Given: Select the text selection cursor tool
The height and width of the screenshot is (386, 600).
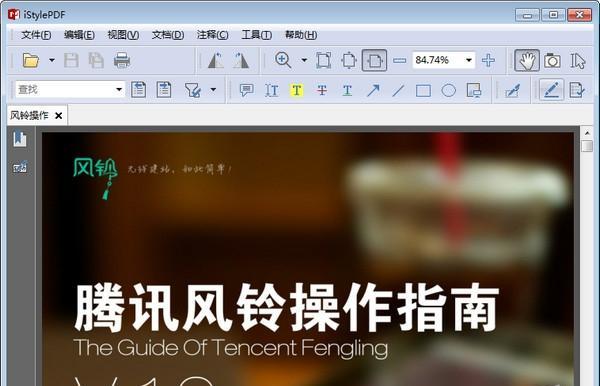Looking at the screenshot, I should tap(577, 60).
